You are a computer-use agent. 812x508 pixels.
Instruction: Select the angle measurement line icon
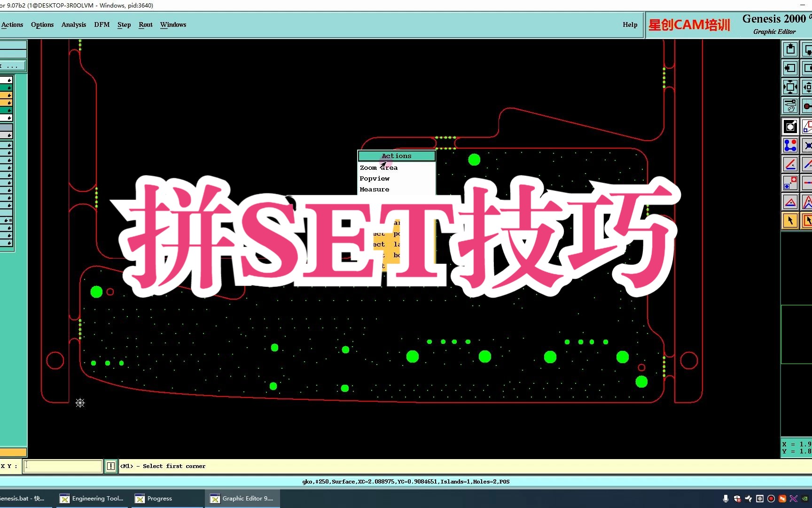[790, 164]
